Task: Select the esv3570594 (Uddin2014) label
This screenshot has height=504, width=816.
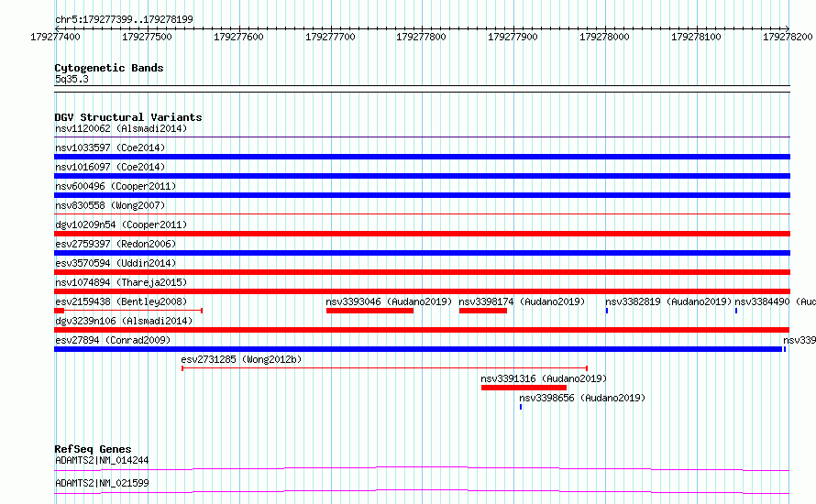Action: 116,263
